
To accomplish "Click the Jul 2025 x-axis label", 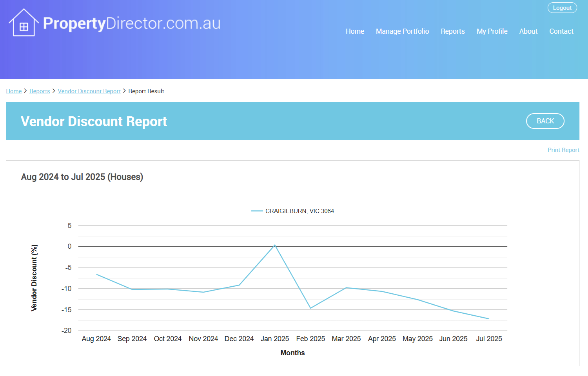I will click(489, 339).
